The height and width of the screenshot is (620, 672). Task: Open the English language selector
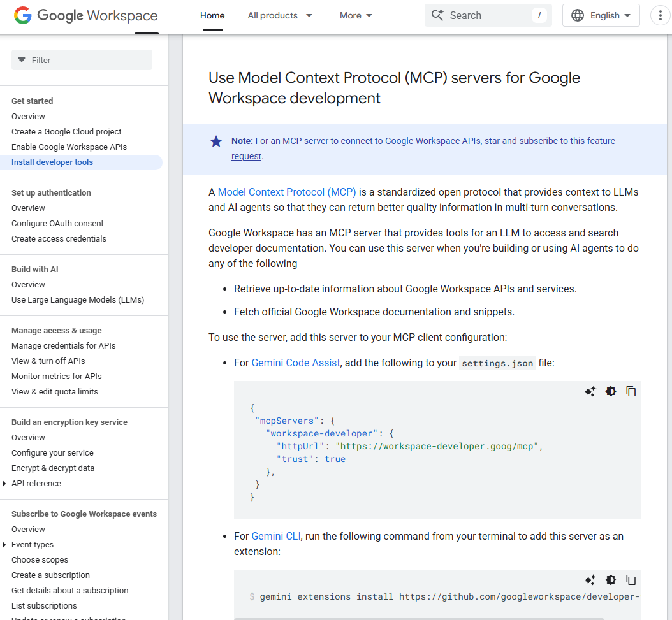pos(600,15)
